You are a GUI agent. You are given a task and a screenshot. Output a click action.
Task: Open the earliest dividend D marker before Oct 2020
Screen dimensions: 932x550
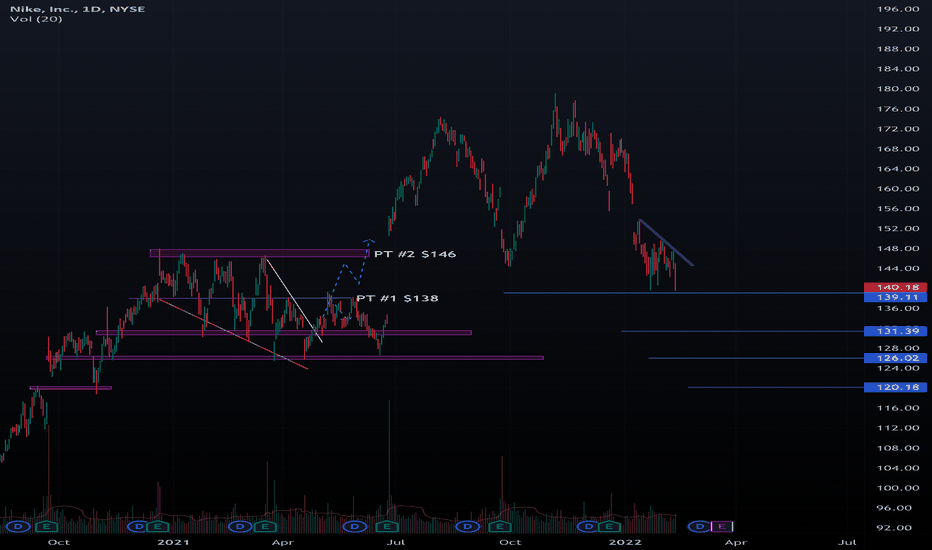click(18, 527)
